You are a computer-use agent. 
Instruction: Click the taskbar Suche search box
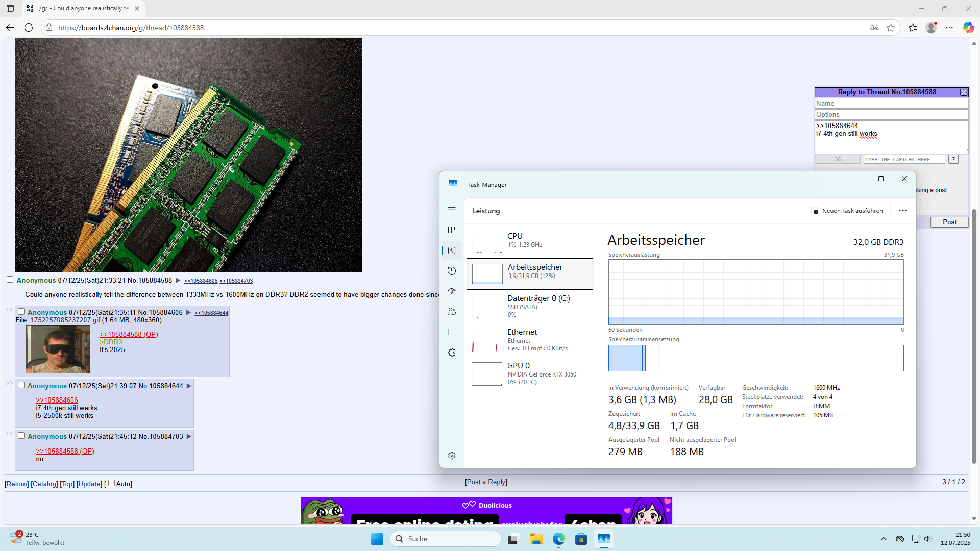pos(446,539)
